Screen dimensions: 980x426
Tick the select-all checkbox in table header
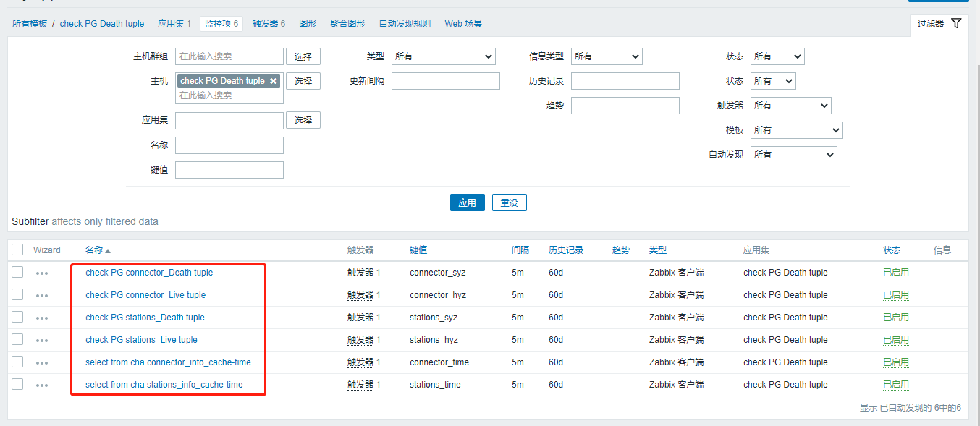click(x=17, y=250)
